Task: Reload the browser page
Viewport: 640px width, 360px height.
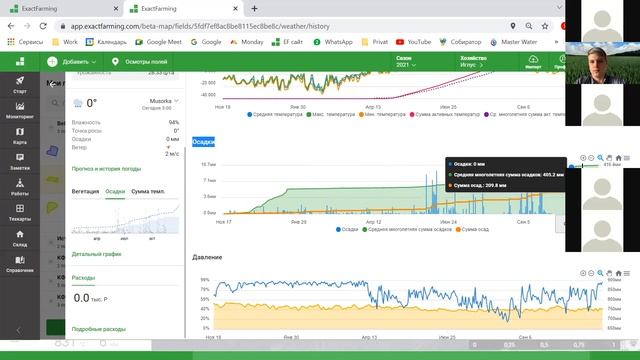Action: click(43, 26)
